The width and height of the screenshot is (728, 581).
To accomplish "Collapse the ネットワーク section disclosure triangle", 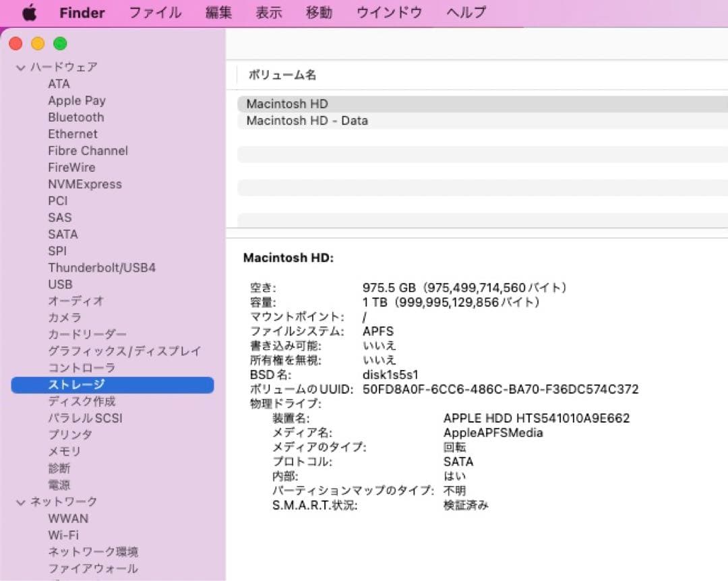I will [21, 501].
